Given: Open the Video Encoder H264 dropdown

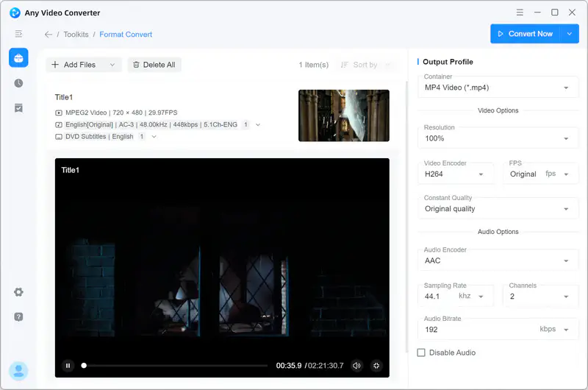Looking at the screenshot, I should pos(456,174).
